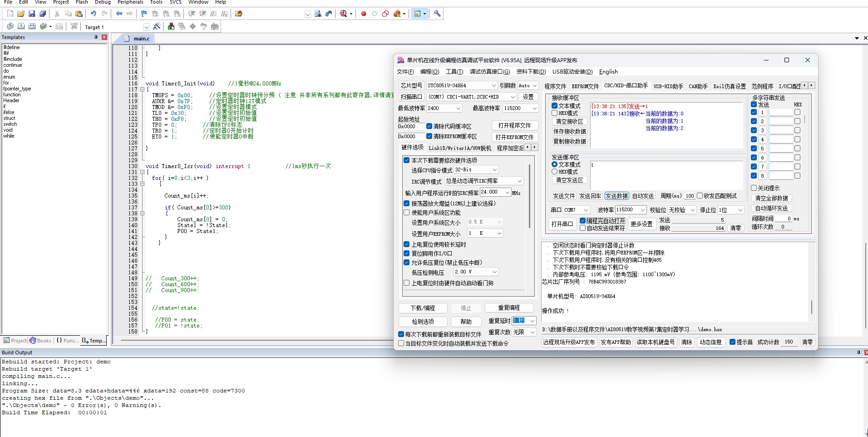Image resolution: width=868 pixels, height=437 pixels.
Task: Click 清空接收区 clear receive button
Action: click(570, 121)
